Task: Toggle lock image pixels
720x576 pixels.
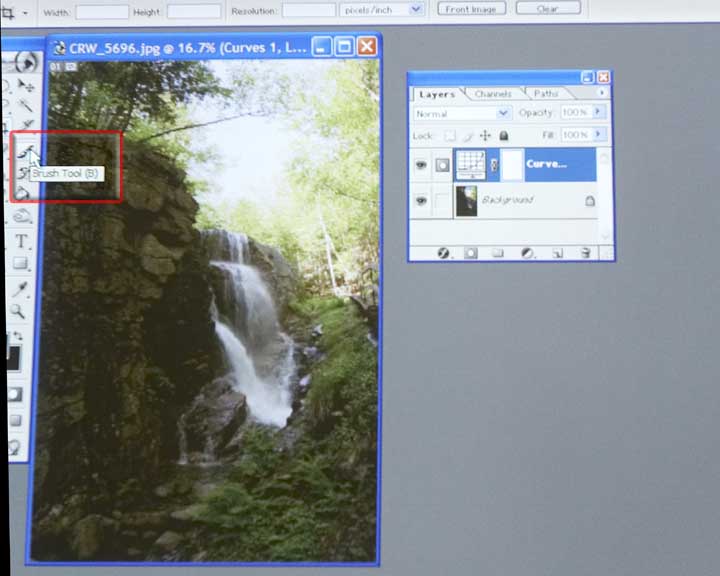Action: click(x=468, y=136)
